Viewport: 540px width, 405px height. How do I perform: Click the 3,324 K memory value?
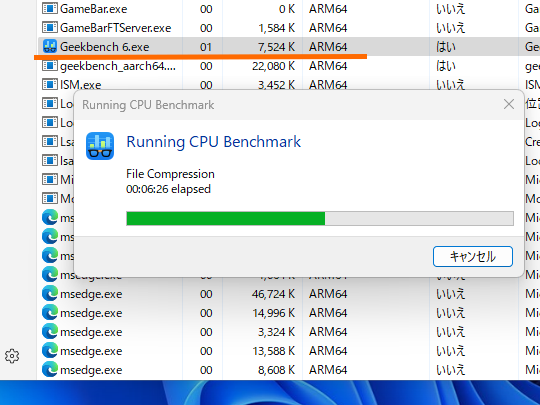click(x=277, y=332)
